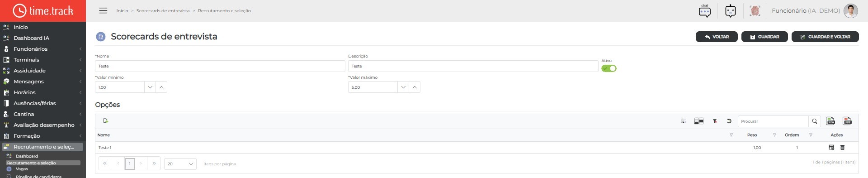Image resolution: width=868 pixels, height=178 pixels.
Task: Click the Valor mínimo numeric field
Action: 120,87
